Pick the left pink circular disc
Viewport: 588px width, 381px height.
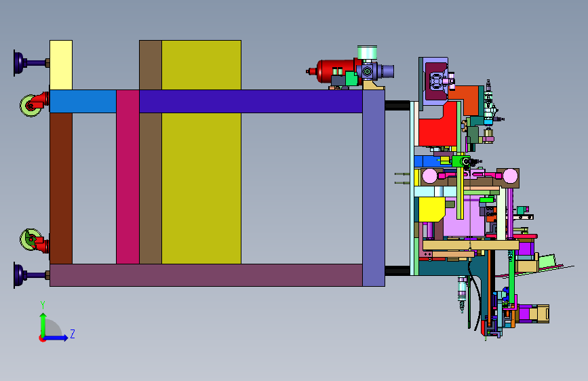[x=430, y=176]
